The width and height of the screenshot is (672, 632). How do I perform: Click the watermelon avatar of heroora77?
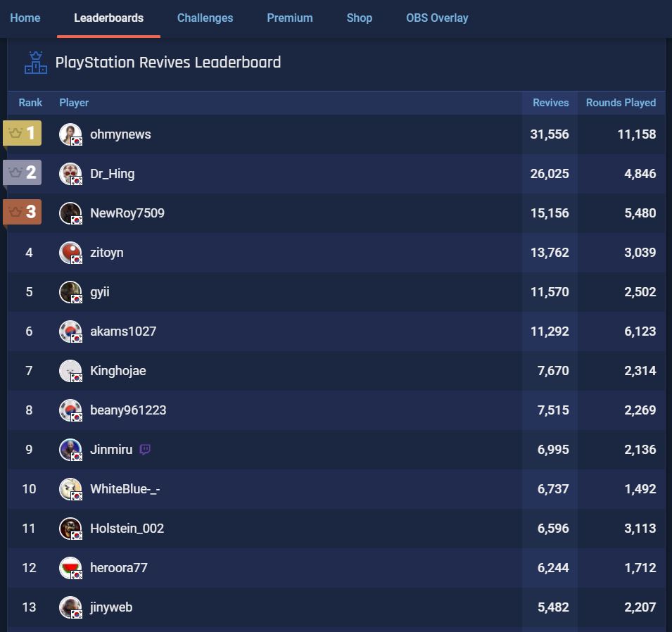(x=70, y=568)
